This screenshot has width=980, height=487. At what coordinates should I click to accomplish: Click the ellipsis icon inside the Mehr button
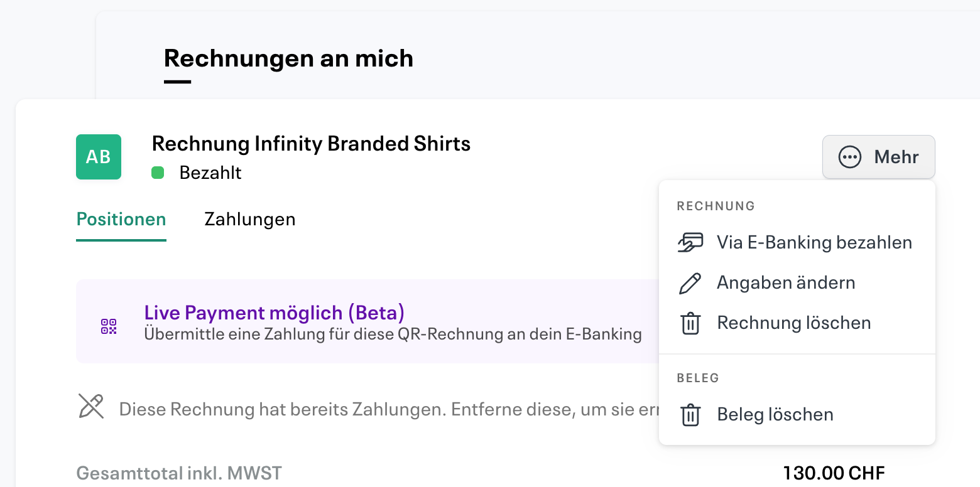click(x=849, y=157)
